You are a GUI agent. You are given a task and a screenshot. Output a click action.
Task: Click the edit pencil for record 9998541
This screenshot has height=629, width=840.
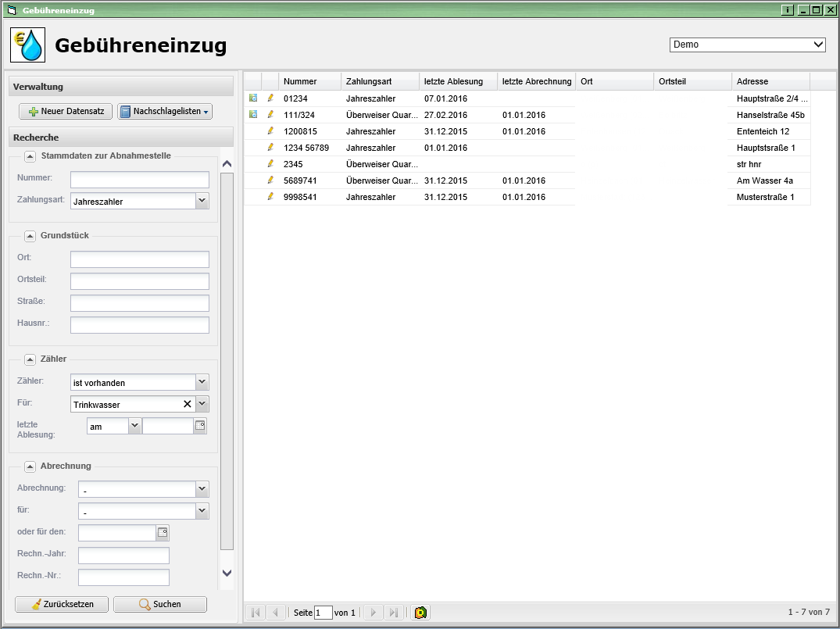[270, 197]
